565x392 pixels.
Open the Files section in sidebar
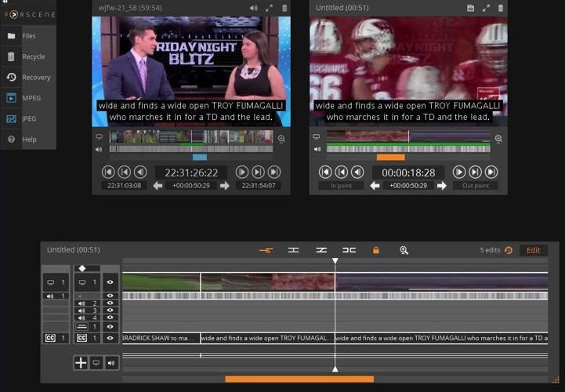coord(28,36)
